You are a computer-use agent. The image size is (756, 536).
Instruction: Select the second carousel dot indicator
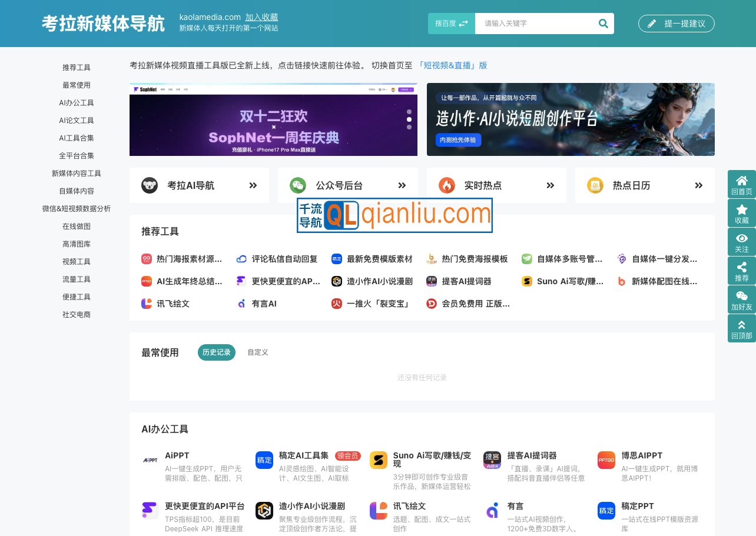(409, 119)
